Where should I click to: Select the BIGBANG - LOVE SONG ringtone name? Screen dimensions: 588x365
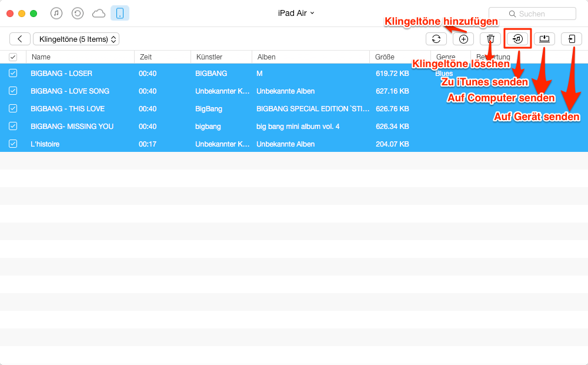70,91
